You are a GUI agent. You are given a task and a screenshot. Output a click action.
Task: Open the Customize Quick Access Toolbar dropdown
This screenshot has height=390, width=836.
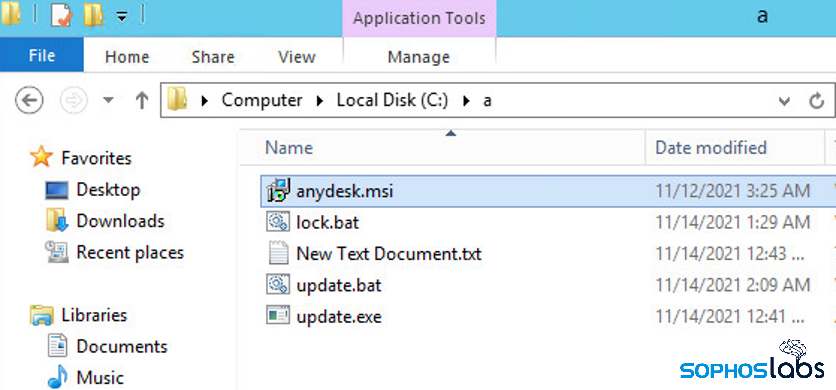(122, 17)
